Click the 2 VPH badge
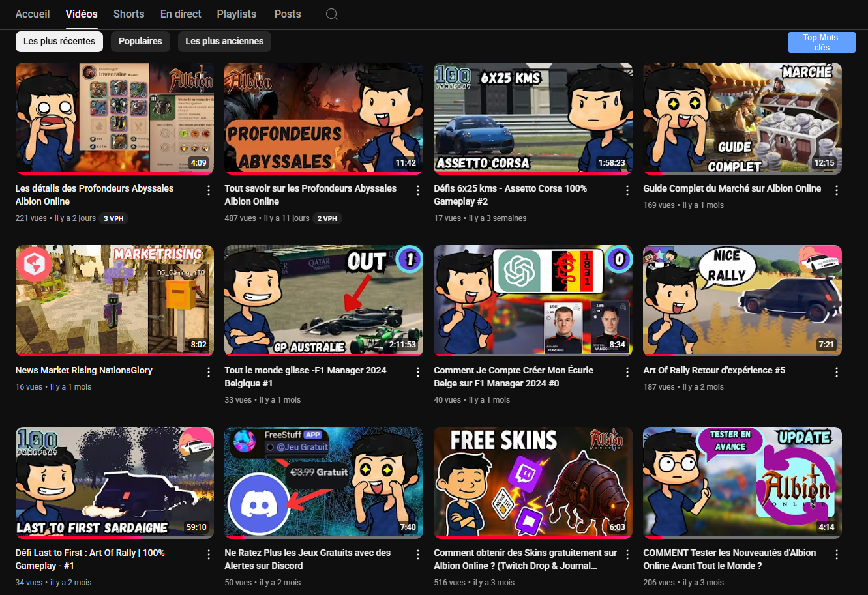868x595 pixels. (x=327, y=218)
